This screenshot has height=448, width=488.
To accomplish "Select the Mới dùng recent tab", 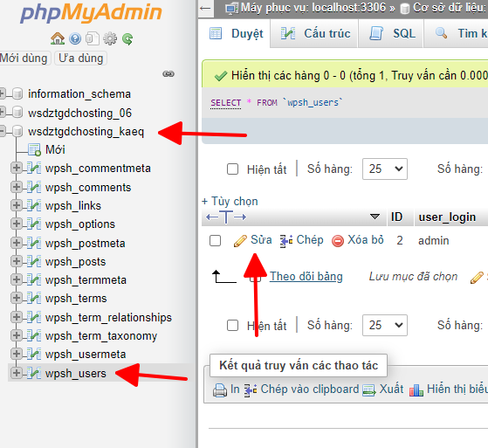I will pyautogui.click(x=24, y=59).
